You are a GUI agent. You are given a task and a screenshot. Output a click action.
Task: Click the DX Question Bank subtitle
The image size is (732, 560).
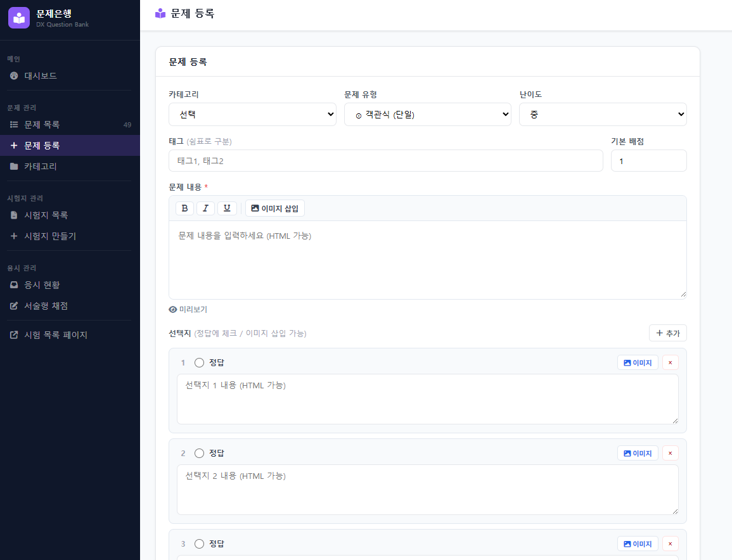pyautogui.click(x=63, y=25)
